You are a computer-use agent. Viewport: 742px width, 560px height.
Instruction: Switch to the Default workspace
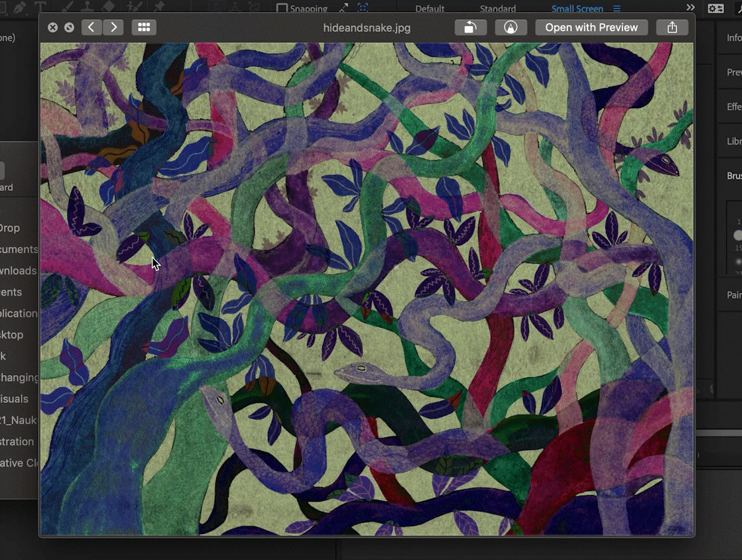(x=430, y=9)
